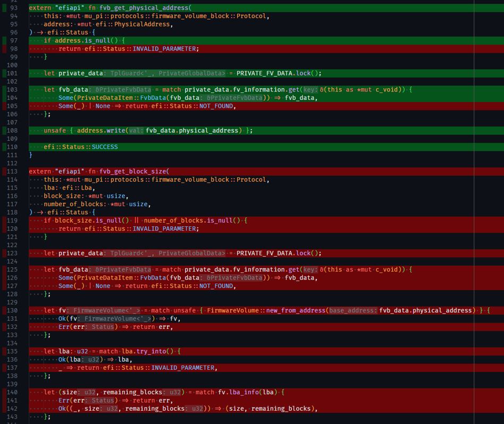Click red coverage marker beside line 137
This screenshot has height=424, width=504.
coord(5,368)
